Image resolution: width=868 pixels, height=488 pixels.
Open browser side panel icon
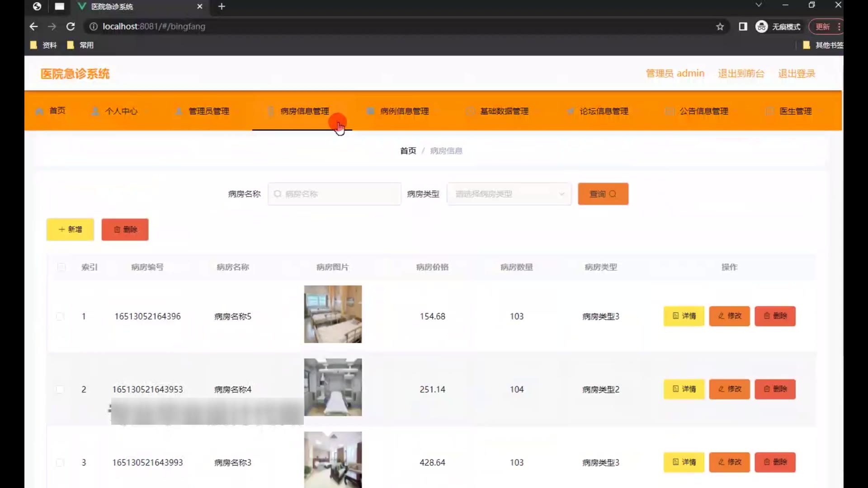pyautogui.click(x=743, y=27)
